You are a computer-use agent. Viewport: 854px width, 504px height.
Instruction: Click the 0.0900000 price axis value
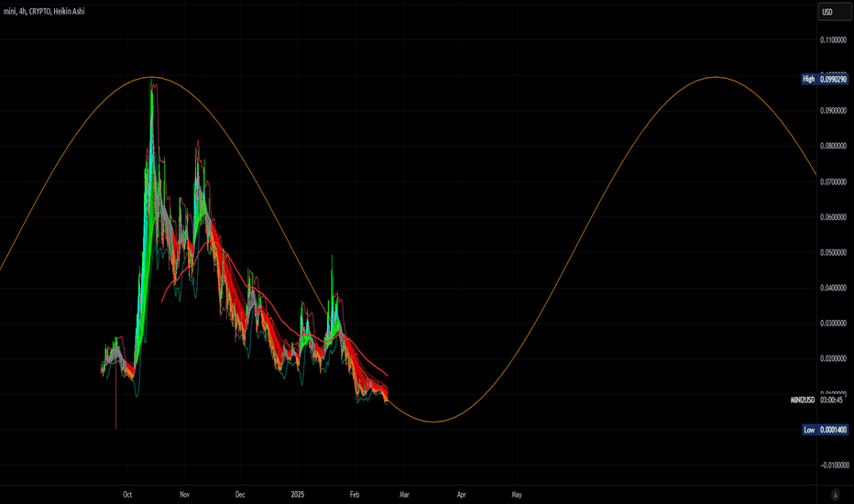coord(833,111)
